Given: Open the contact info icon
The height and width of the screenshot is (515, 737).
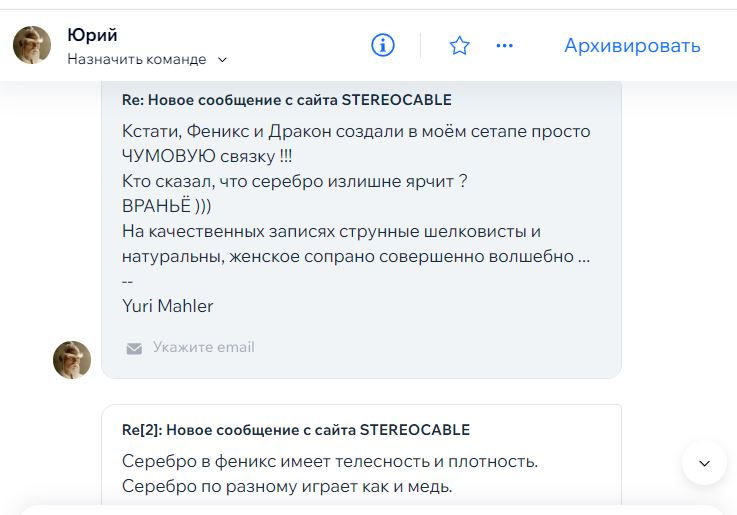Looking at the screenshot, I should pos(383,45).
